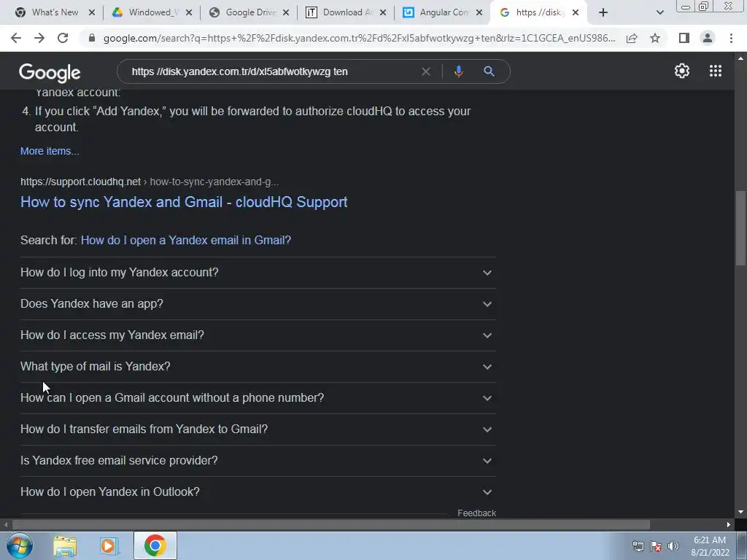Expand How do I open Yandex in Outlook

pos(258,492)
